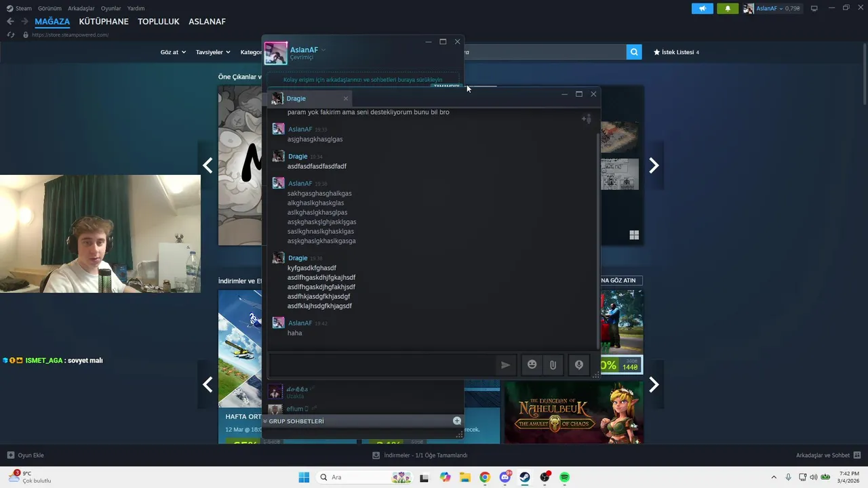Click the taskbar weather widget
The width and height of the screenshot is (868, 488).
30,477
